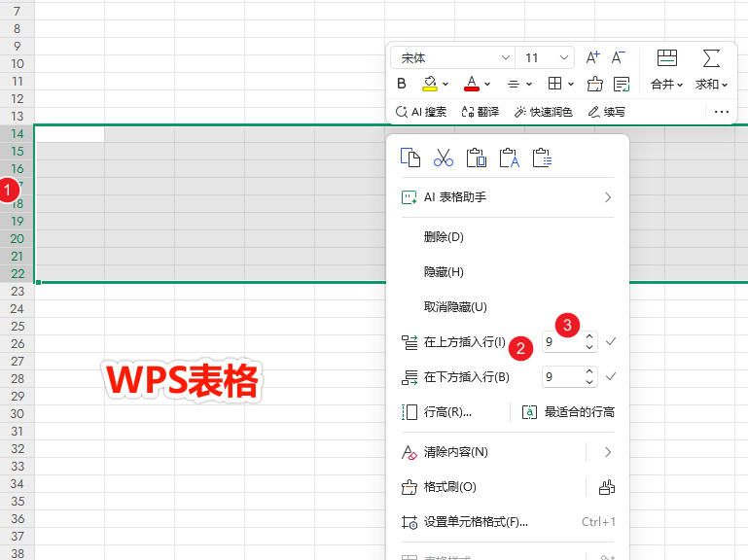
Task: Select 删除(D) menu entry
Action: click(444, 236)
